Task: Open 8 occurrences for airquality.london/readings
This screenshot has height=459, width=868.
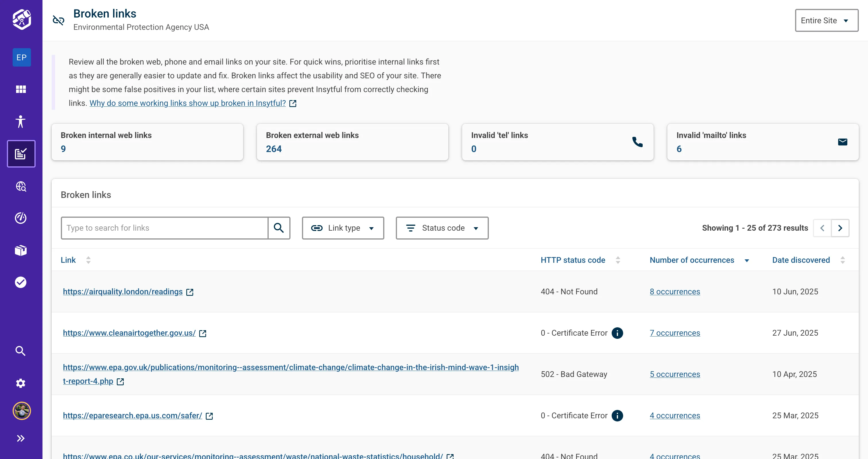Action: click(675, 292)
